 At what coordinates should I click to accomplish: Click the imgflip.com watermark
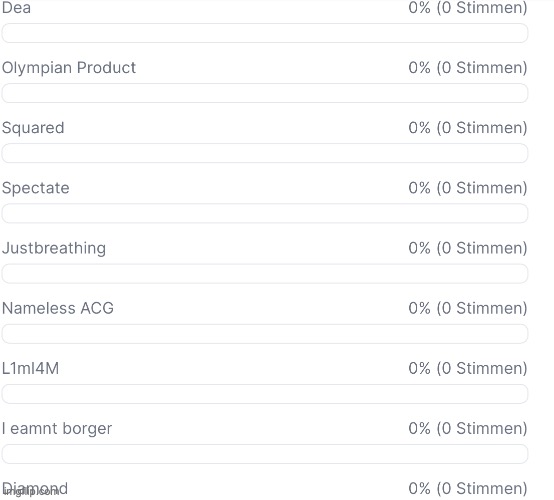point(31,491)
